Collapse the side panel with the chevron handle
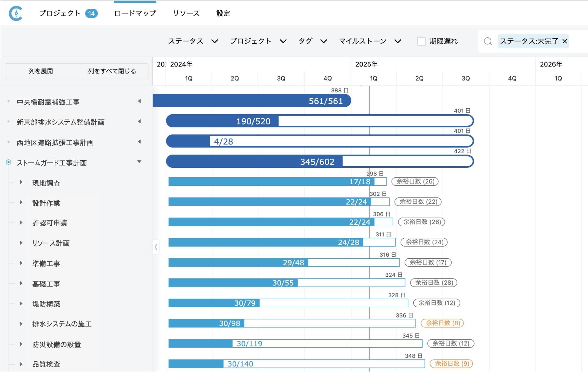Viewport: 588px width, 372px height. (x=156, y=247)
